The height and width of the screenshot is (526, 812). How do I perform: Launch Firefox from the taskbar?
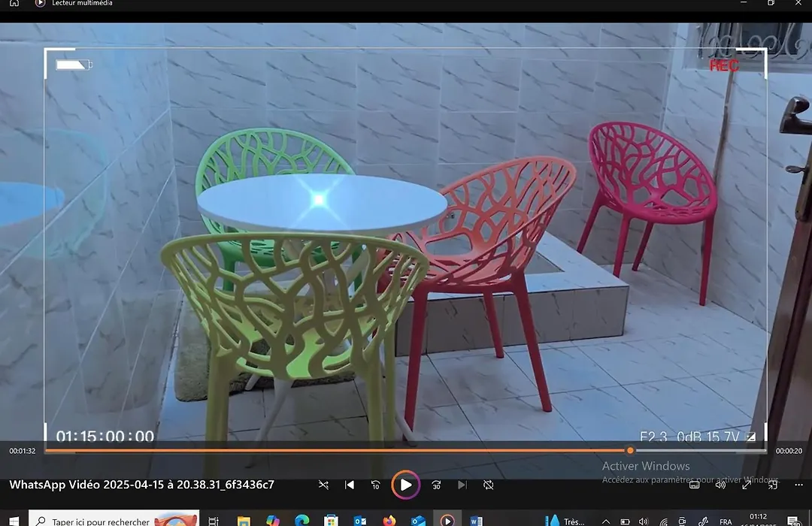389,521
